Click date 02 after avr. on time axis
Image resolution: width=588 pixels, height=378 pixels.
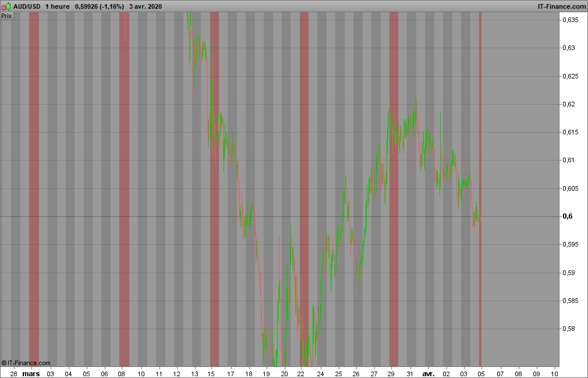pyautogui.click(x=446, y=373)
